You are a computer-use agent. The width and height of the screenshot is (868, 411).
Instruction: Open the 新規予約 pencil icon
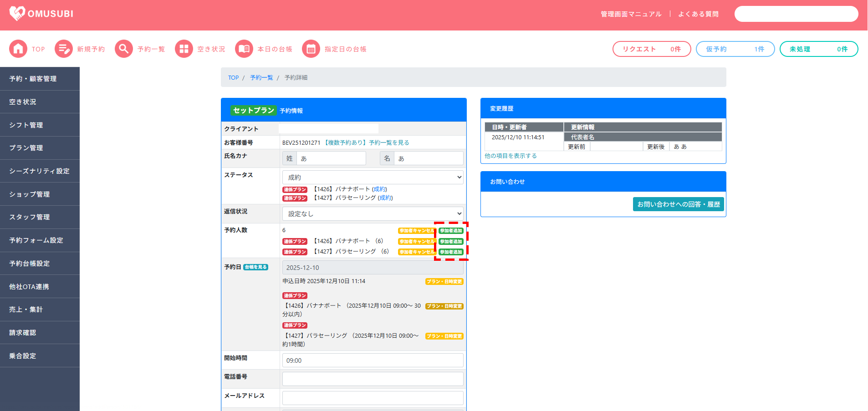64,49
